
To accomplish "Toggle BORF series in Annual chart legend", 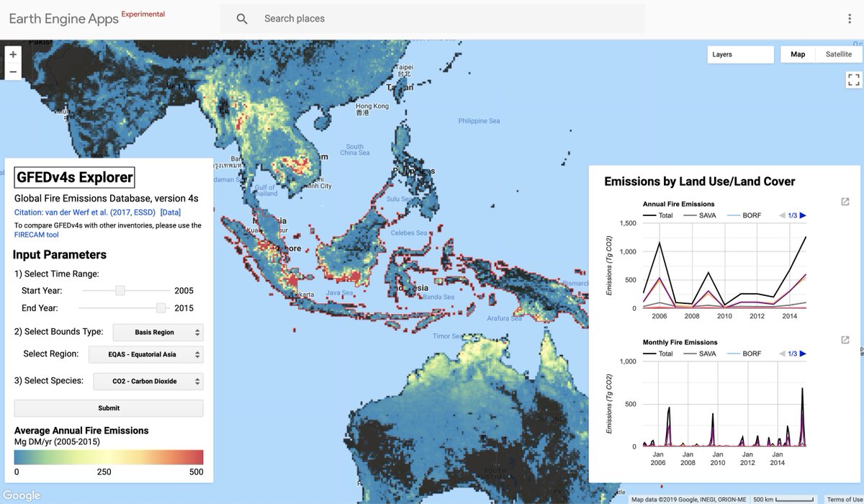I will [744, 215].
